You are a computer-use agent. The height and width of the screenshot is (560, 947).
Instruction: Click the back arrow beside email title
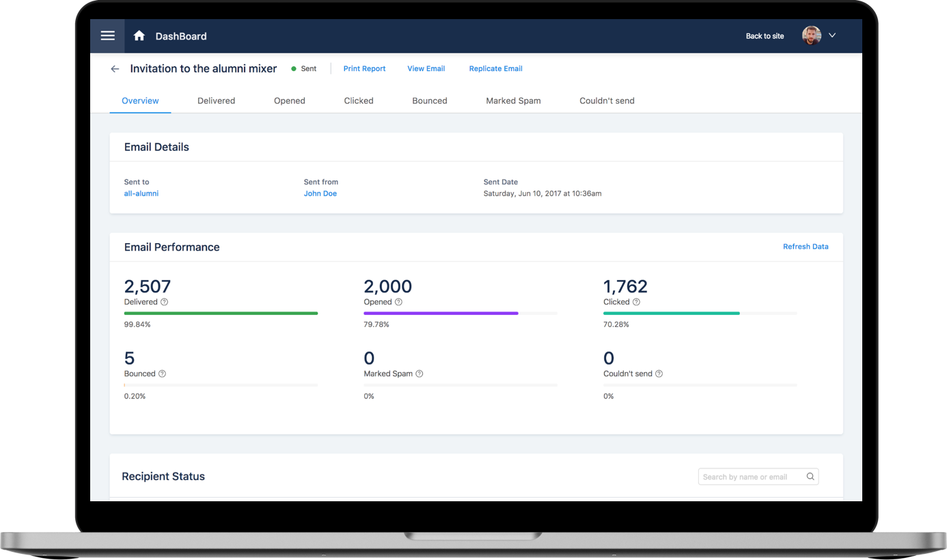pyautogui.click(x=115, y=69)
